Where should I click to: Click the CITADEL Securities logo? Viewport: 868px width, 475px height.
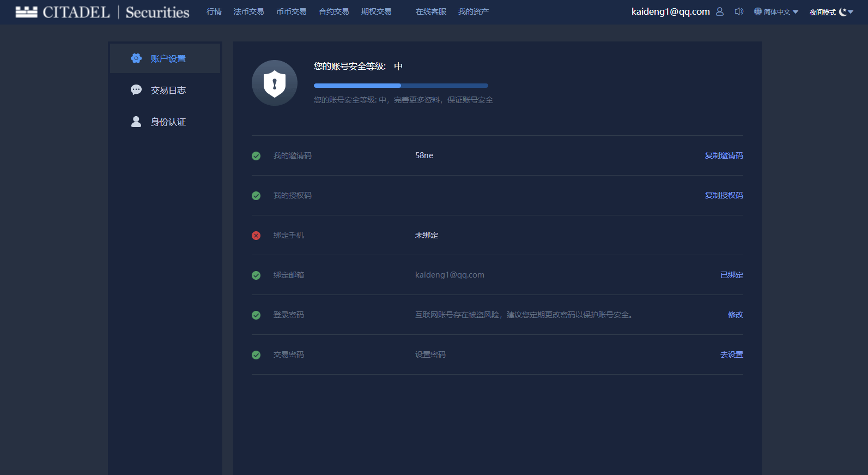102,12
